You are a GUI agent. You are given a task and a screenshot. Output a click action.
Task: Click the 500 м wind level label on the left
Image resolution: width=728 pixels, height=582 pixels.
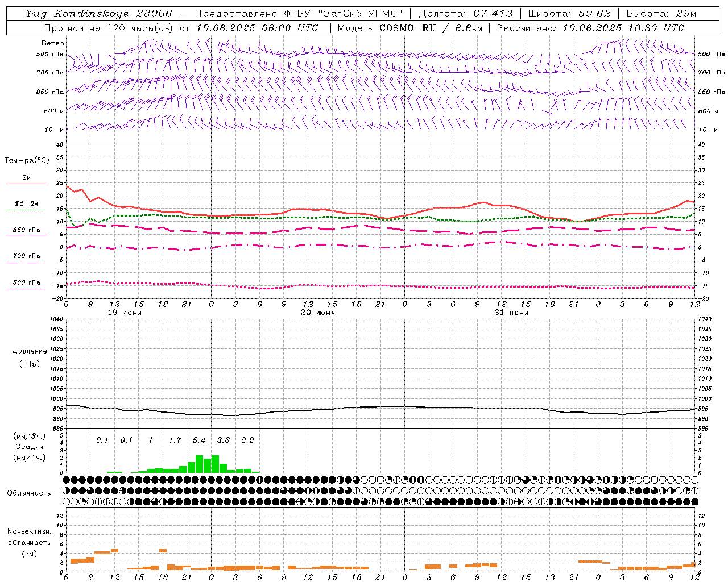click(x=55, y=111)
